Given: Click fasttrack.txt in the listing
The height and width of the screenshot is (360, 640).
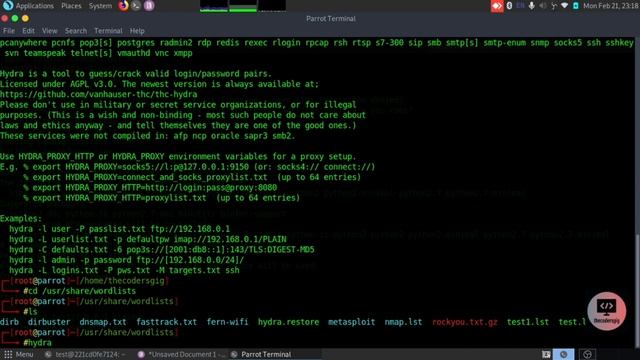Looking at the screenshot, I should [x=167, y=322].
